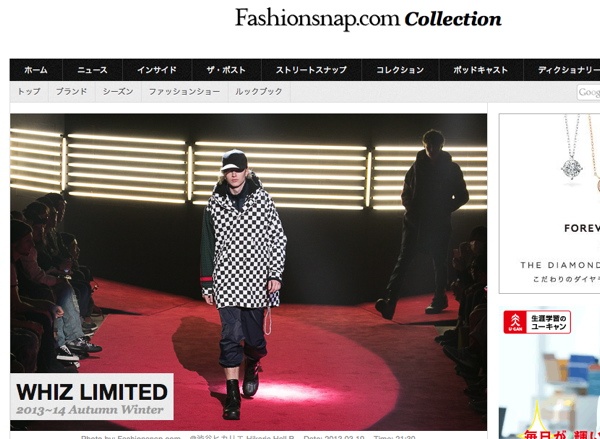Open the ユーキャン advertisement banner image
The image size is (600, 439).
tap(549, 372)
